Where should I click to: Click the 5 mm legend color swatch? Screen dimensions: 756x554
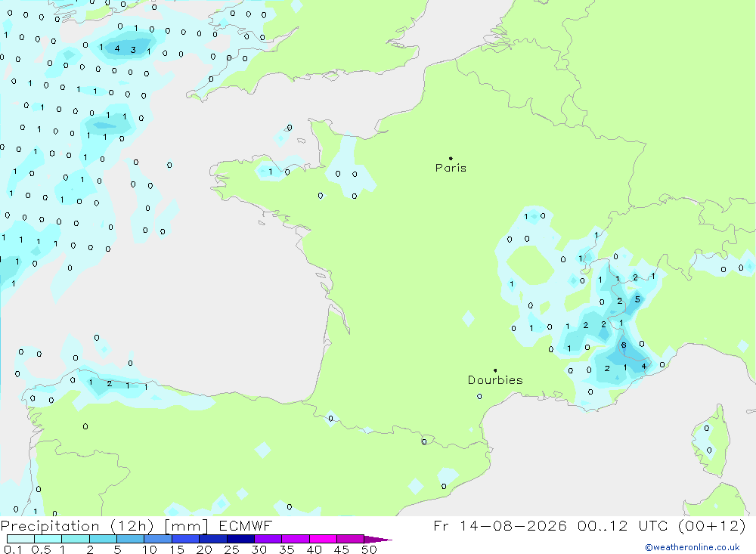point(130,539)
